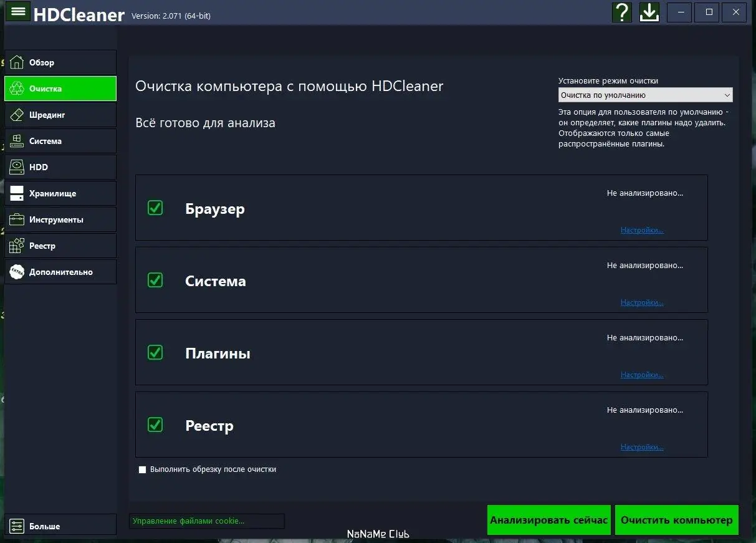Minimize the HDCleaner window

pyautogui.click(x=679, y=12)
